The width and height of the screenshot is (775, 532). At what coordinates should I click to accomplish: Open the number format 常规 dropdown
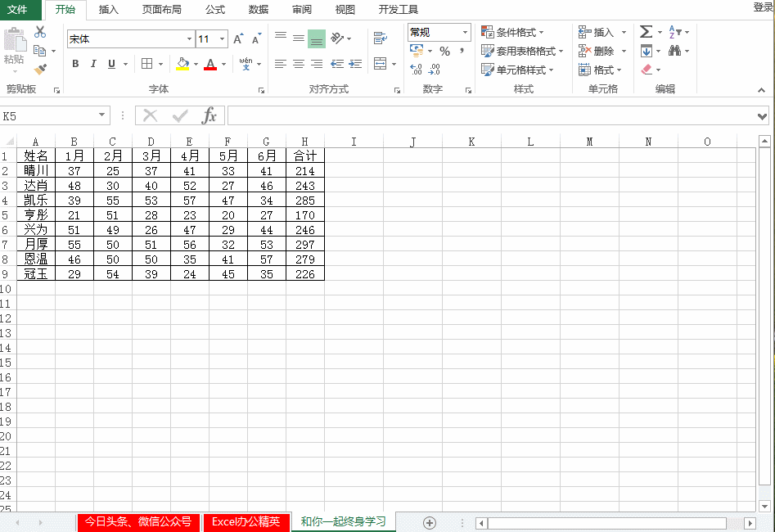coord(465,32)
